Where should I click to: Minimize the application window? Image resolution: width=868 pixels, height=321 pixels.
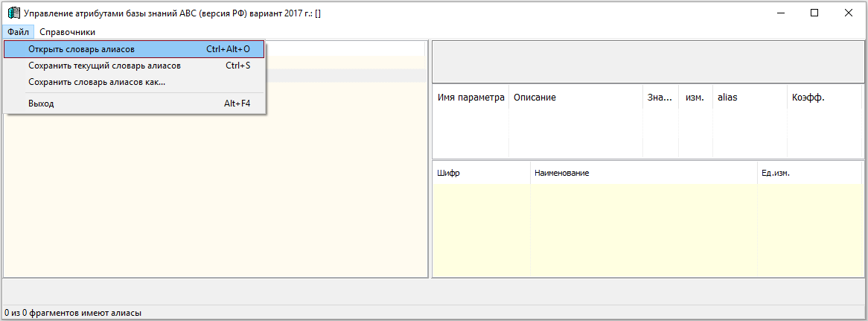(781, 13)
